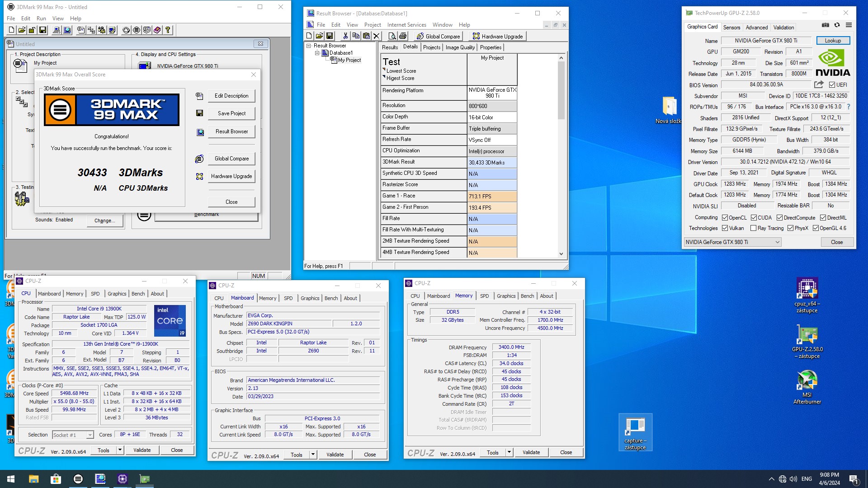
Task: Click the magnifier result browser icon in 3DMark toolbar
Action: pyautogui.click(x=67, y=30)
